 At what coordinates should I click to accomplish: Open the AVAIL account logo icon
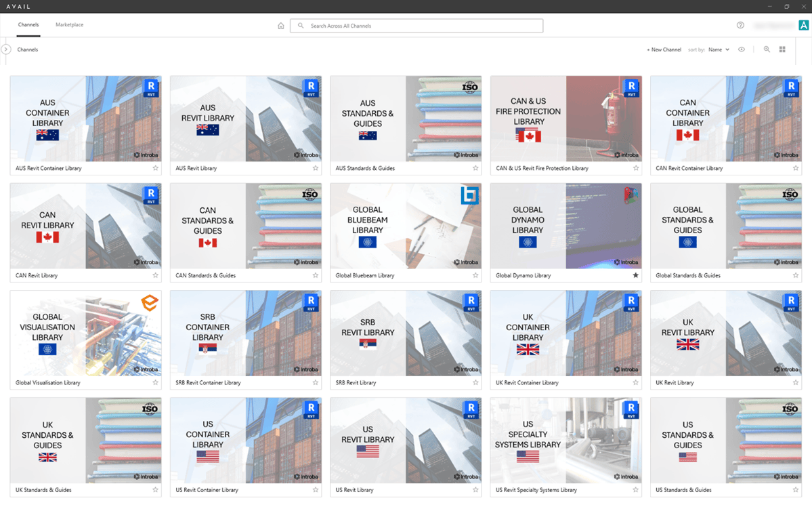click(x=804, y=25)
